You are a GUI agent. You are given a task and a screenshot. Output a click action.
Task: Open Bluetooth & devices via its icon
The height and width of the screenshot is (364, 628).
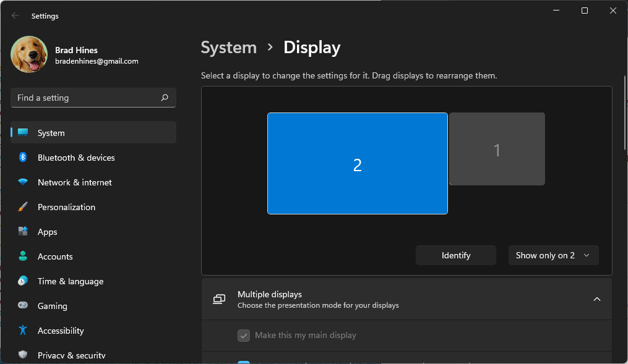pyautogui.click(x=23, y=158)
